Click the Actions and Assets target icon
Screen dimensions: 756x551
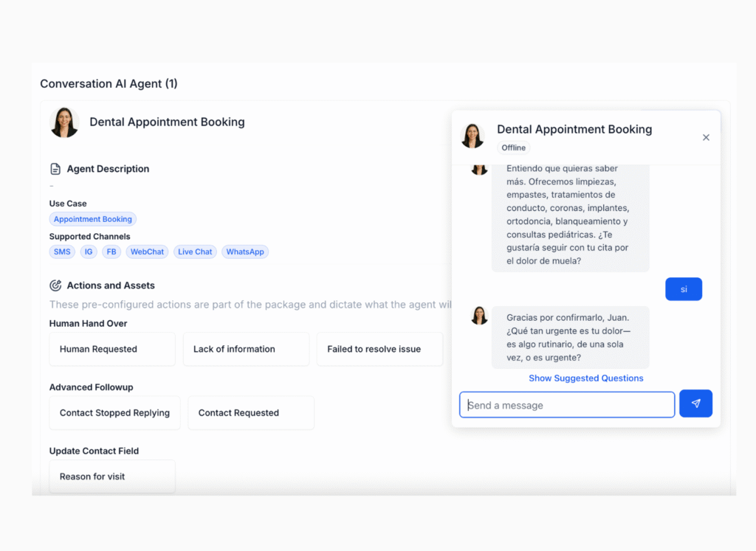click(55, 285)
